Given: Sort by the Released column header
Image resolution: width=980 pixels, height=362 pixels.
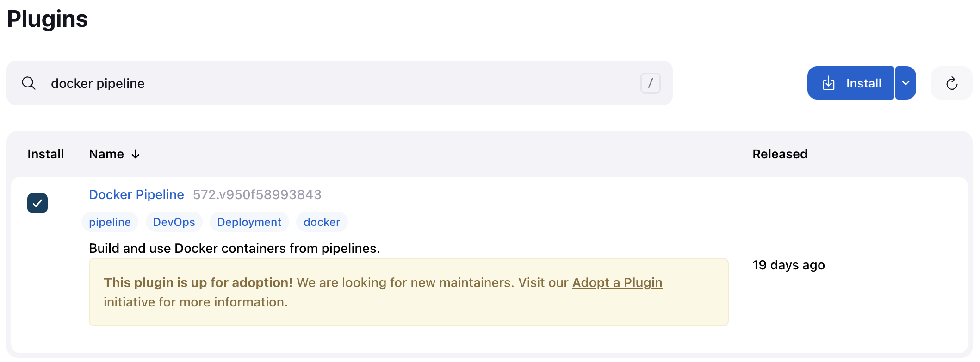Looking at the screenshot, I should [x=779, y=154].
